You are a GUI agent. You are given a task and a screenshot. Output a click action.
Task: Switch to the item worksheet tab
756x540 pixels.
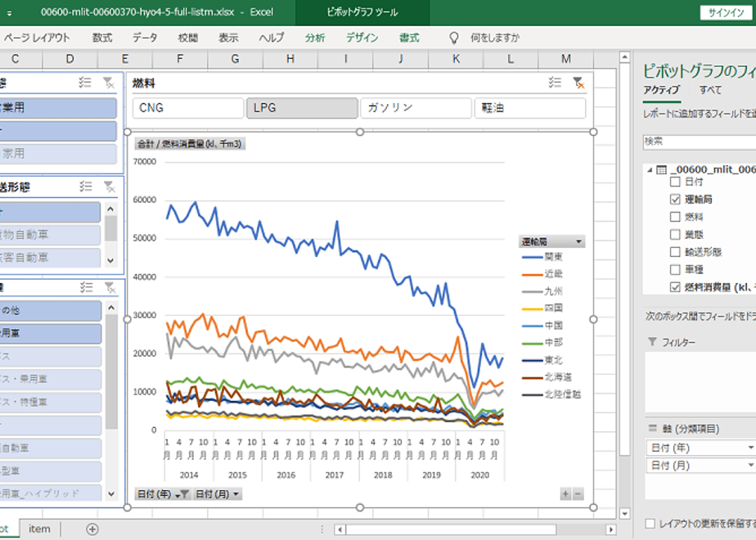tap(39, 529)
